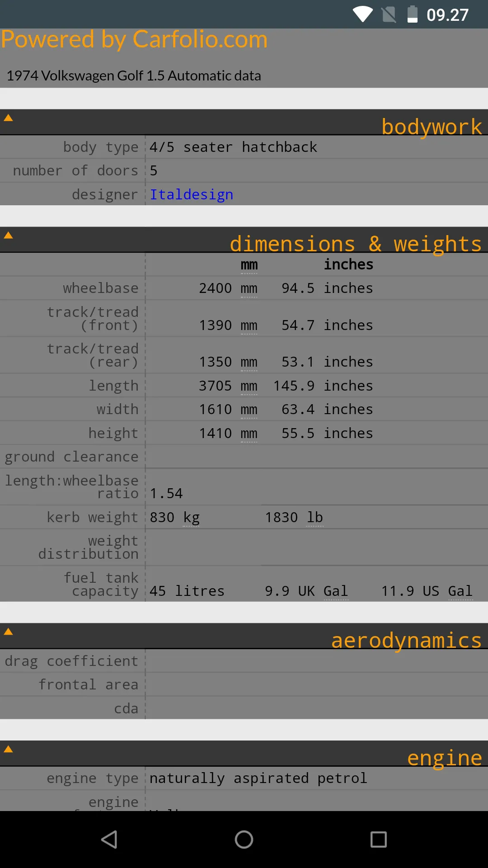
Task: Select height value 55.5 inches
Action: pos(328,434)
